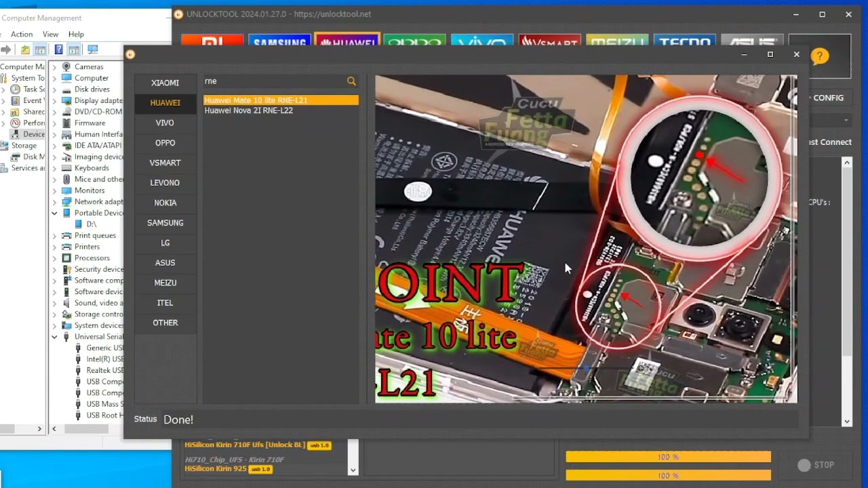Select the Samsung brand logo tab
The image size is (868, 488).
coord(279,41)
